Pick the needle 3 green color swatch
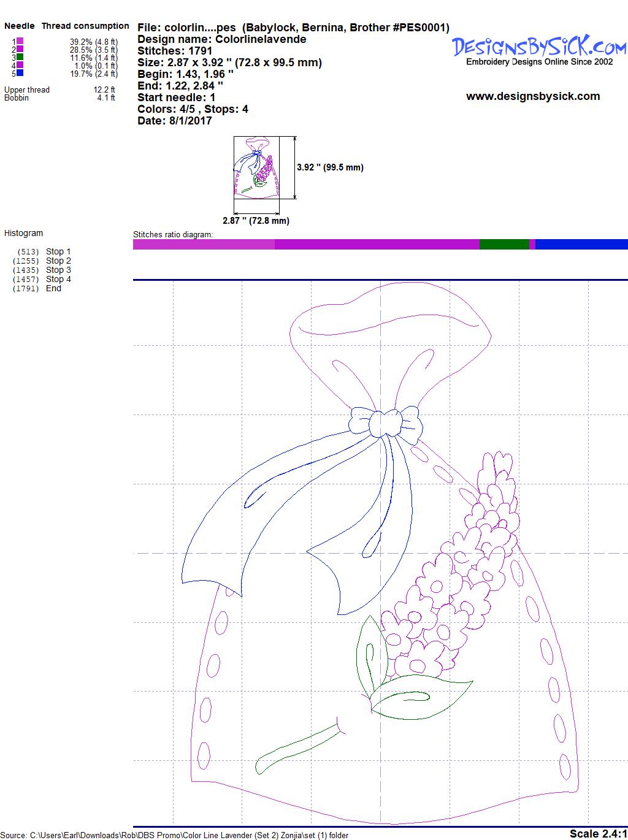This screenshot has width=628, height=840. 20,57
